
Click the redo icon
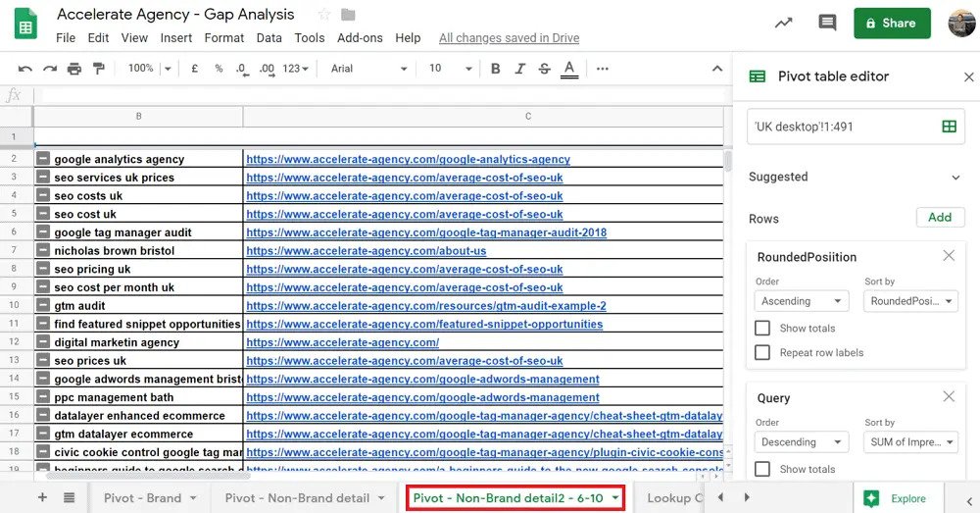tap(50, 69)
